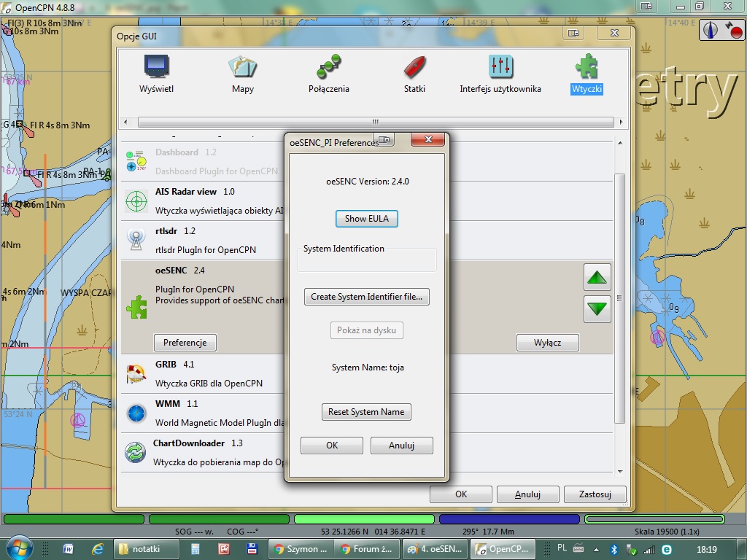Click OK in Opcje GUI dialog
The image size is (747, 560).
pyautogui.click(x=461, y=494)
